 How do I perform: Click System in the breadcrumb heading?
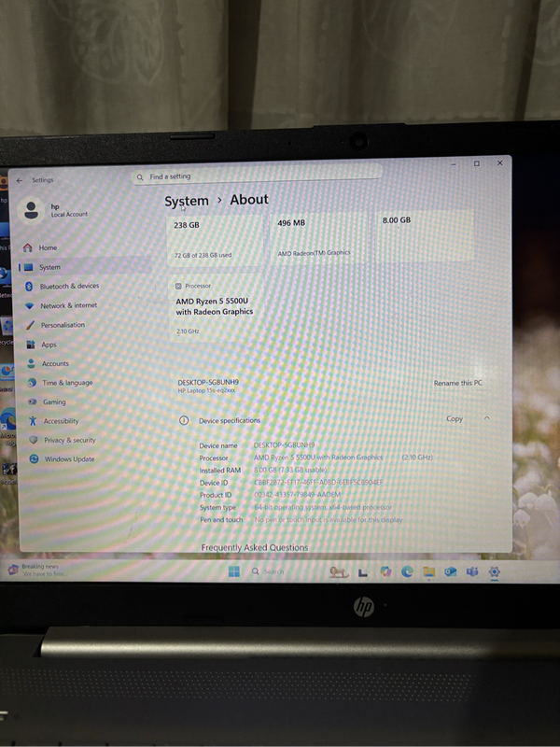coord(187,201)
